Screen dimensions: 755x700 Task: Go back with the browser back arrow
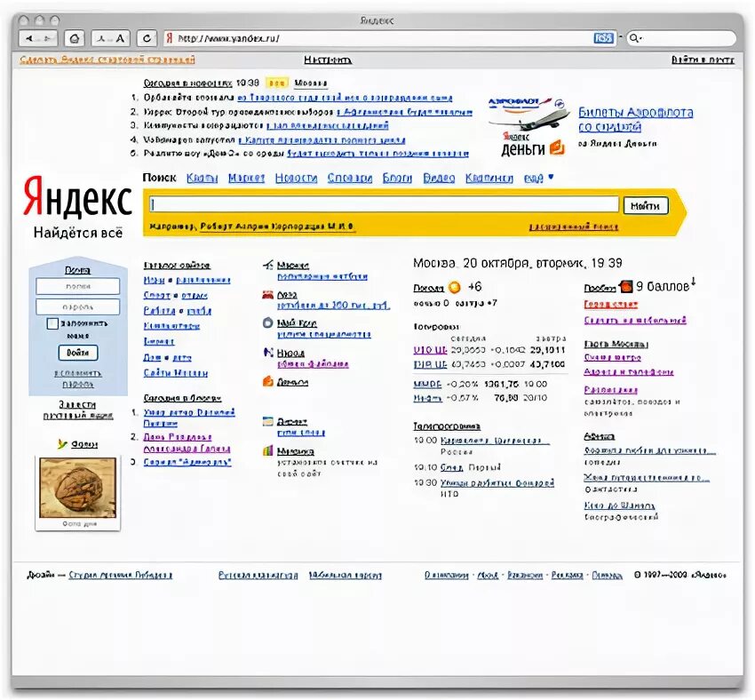coord(29,38)
